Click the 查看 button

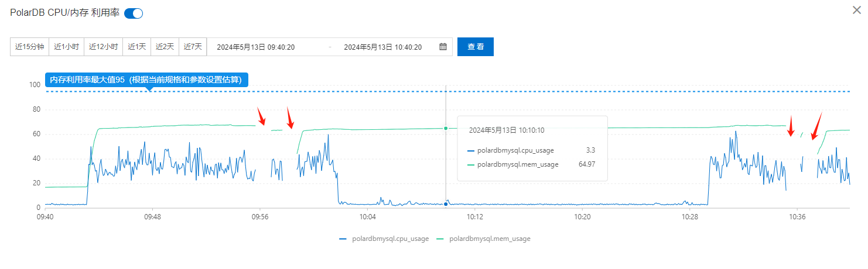(476, 47)
